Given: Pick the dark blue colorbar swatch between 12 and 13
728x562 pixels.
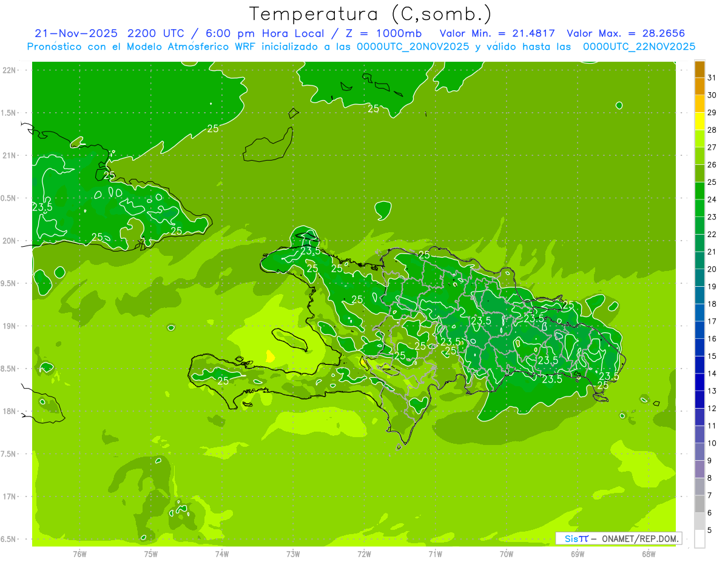Looking at the screenshot, I should click(x=699, y=400).
